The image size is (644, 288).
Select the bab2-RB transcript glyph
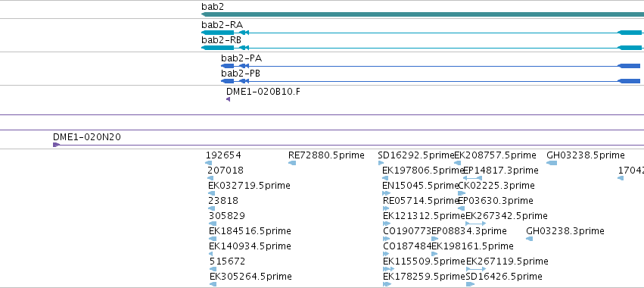point(422,48)
